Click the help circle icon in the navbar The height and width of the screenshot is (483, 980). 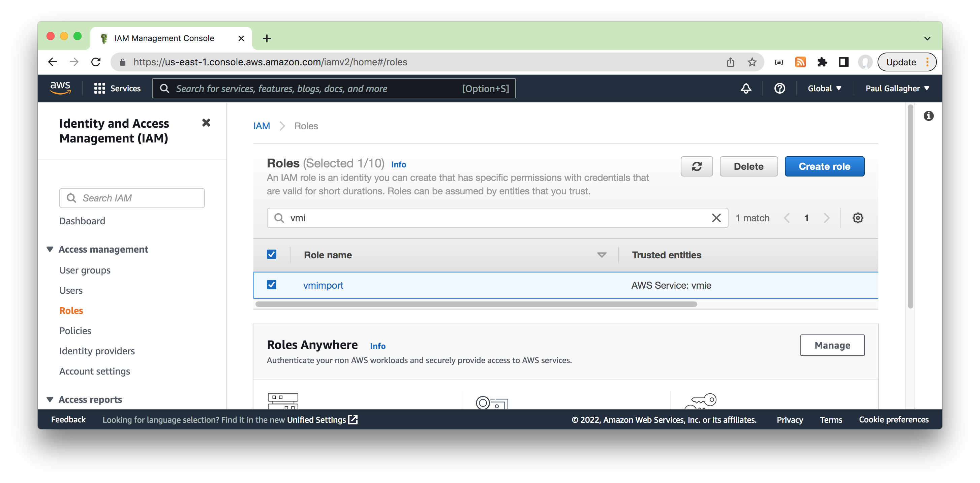pos(779,88)
